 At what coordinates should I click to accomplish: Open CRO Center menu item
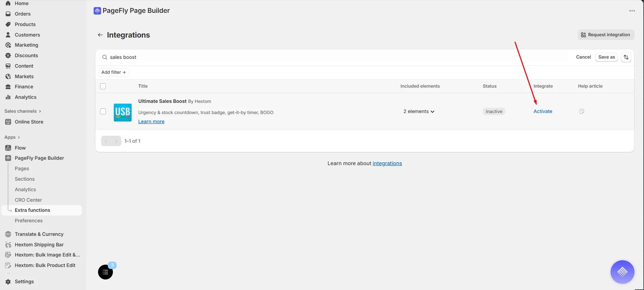click(28, 200)
